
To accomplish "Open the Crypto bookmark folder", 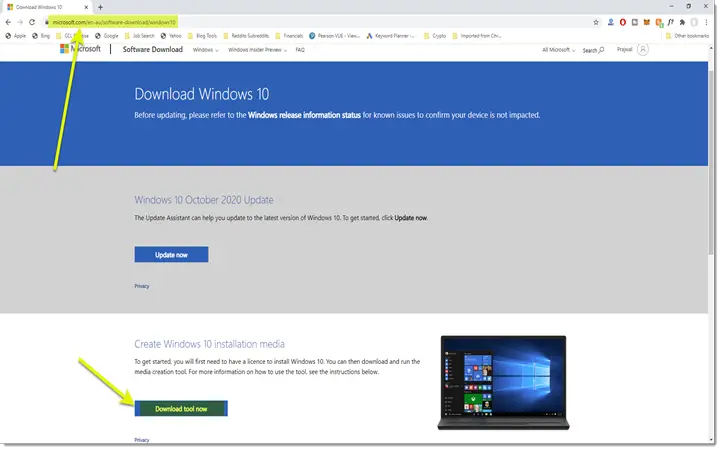I will click(435, 35).
